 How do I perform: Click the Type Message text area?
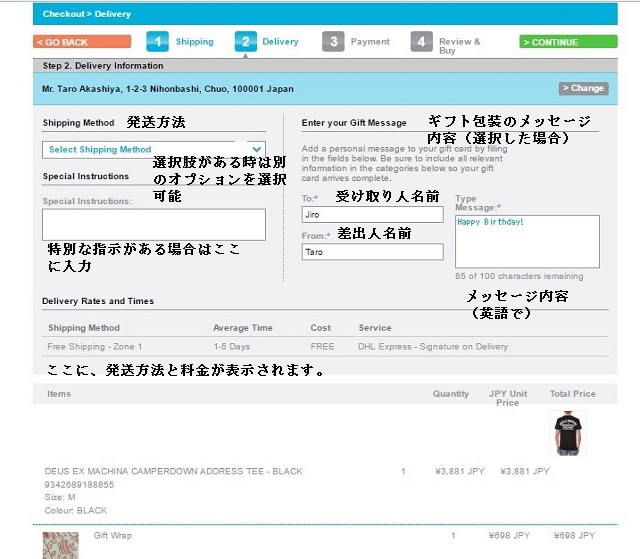pyautogui.click(x=527, y=241)
